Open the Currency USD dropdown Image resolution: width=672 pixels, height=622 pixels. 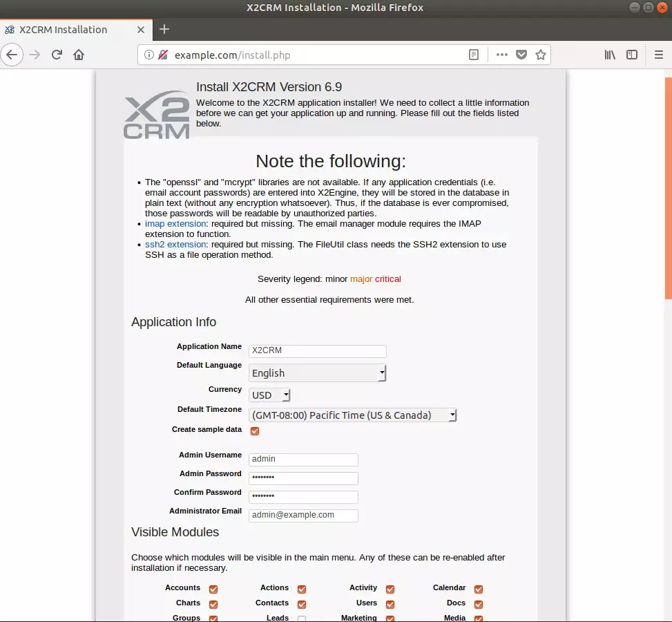(x=269, y=395)
